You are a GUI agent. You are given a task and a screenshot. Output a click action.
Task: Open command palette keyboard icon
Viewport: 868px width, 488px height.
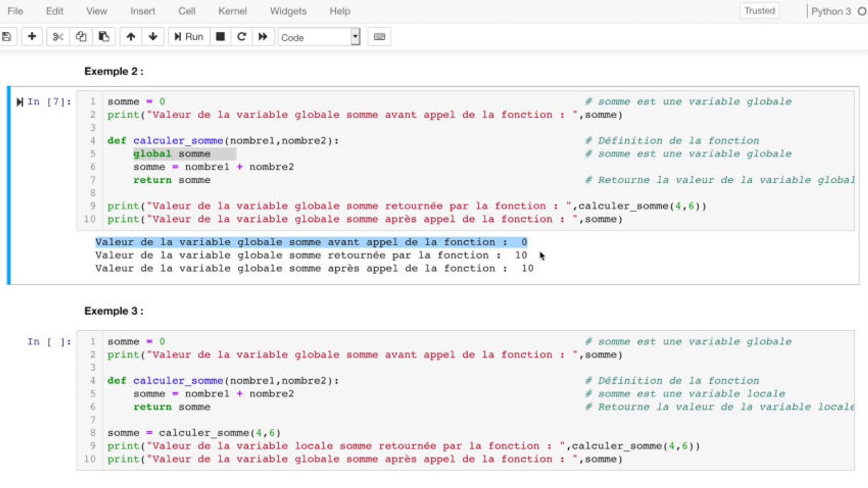(379, 37)
